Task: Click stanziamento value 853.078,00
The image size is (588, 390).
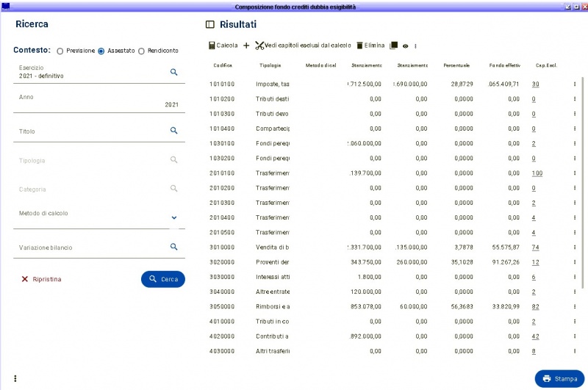Action: click(x=365, y=306)
